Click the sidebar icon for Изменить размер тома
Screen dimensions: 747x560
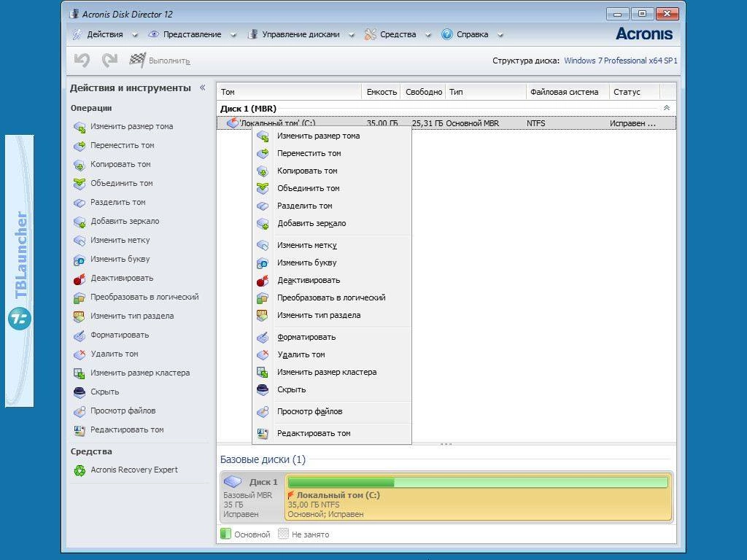click(79, 127)
